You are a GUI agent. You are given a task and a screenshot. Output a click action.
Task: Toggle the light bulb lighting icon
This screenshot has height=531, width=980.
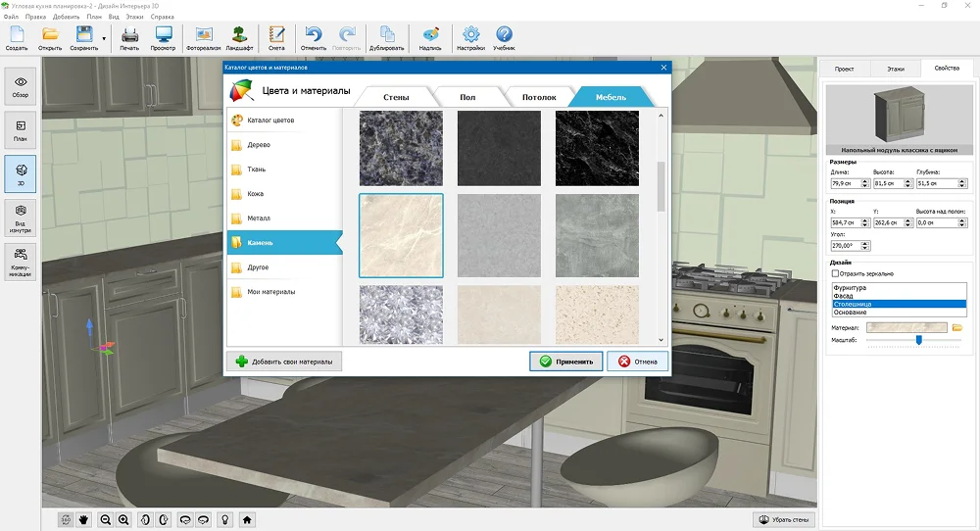pos(224,519)
